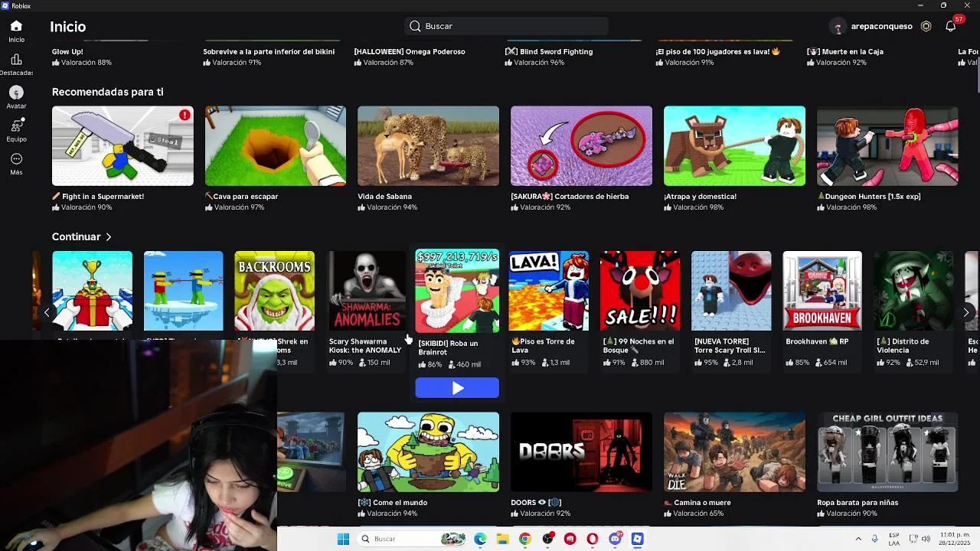Open Discord from taskbar

click(615, 539)
